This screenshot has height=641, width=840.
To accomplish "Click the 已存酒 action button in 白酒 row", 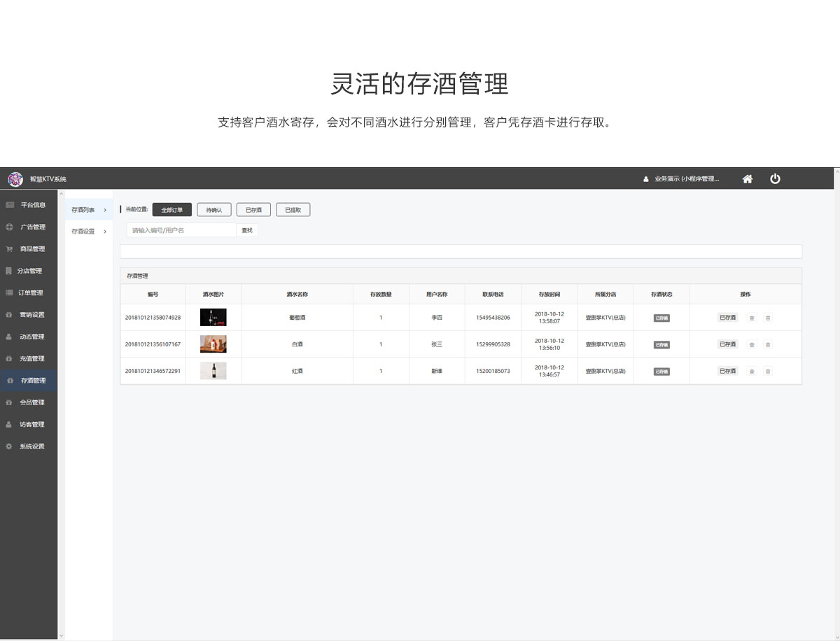I will 728,344.
